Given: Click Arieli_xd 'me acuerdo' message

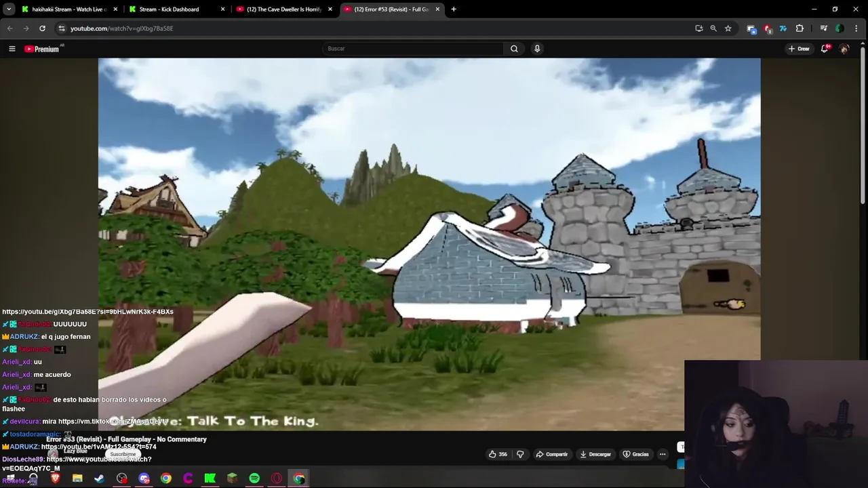Looking at the screenshot, I should 52,375.
